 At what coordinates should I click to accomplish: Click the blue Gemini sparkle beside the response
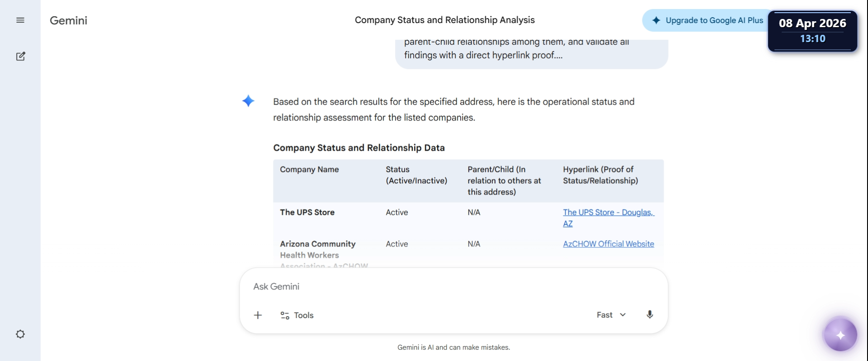coord(248,101)
